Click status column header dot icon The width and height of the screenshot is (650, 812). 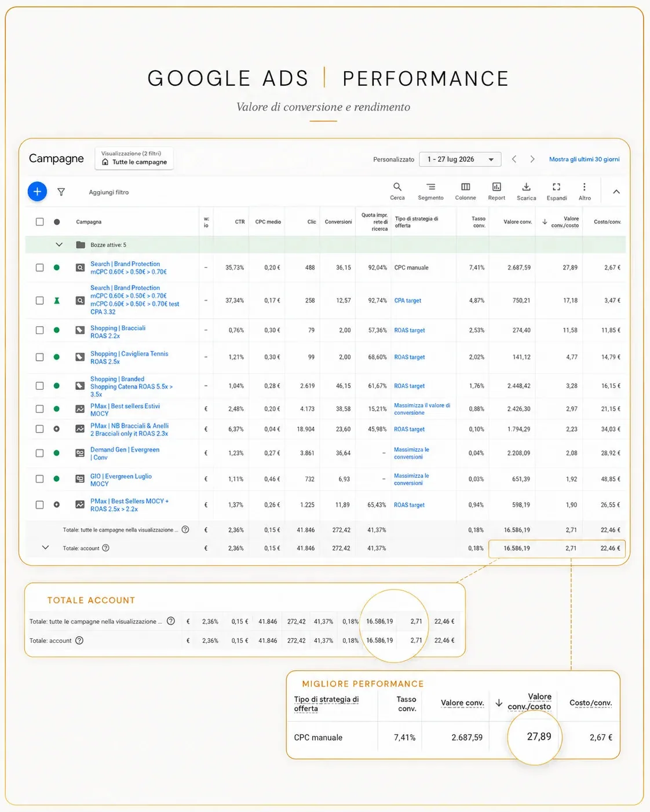tap(57, 222)
